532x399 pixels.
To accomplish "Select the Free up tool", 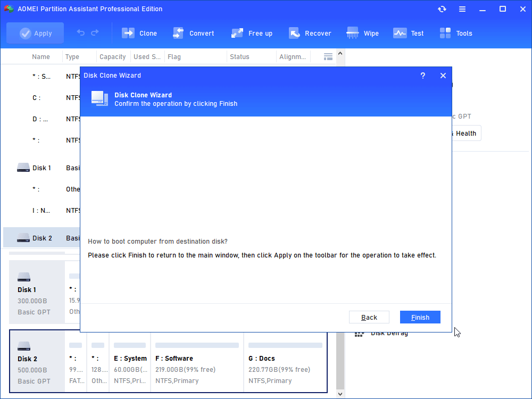I will coord(237,33).
